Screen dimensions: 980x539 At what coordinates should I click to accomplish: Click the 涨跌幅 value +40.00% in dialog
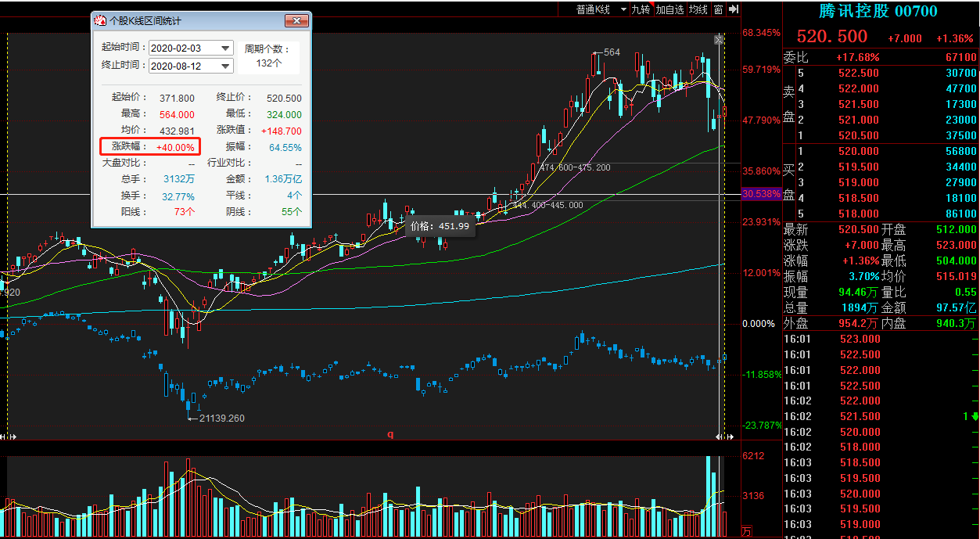click(175, 147)
